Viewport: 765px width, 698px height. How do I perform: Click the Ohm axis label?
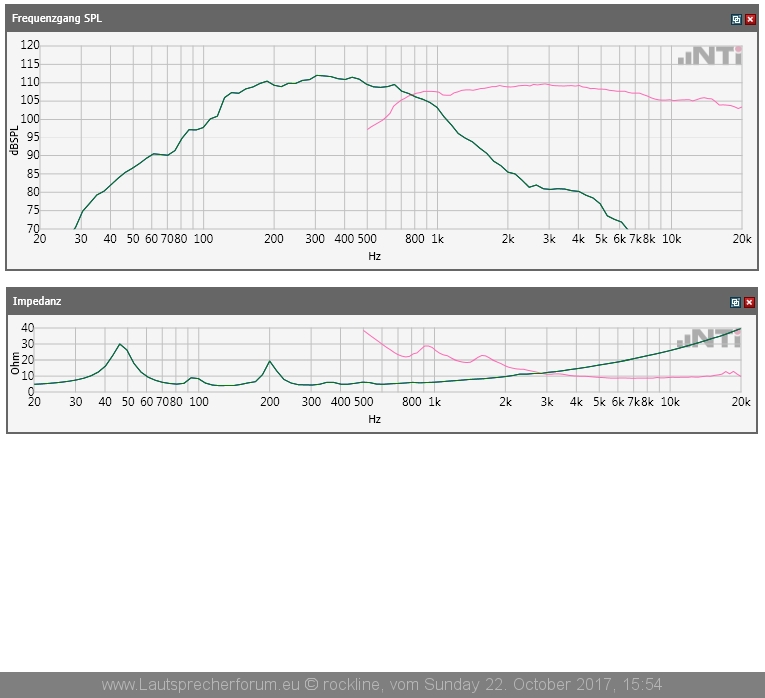[15, 361]
